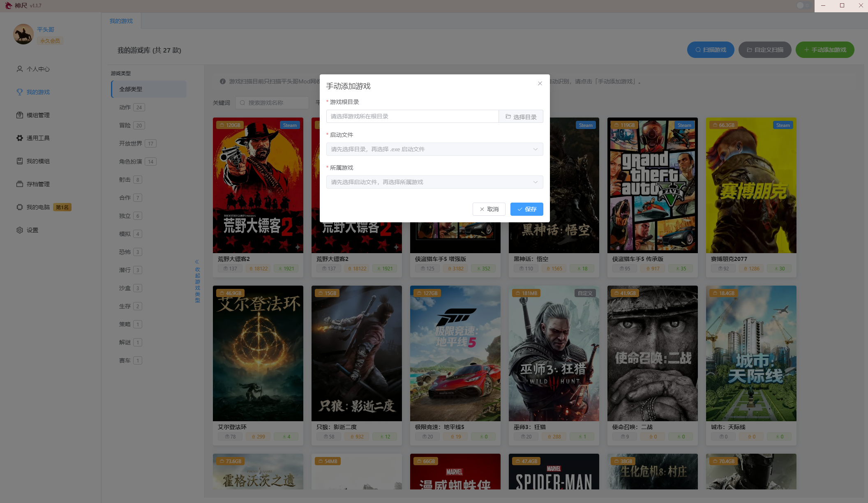Image resolution: width=868 pixels, height=503 pixels.
Task: Open 荒野大镖客2 first game cover
Action: (258, 185)
